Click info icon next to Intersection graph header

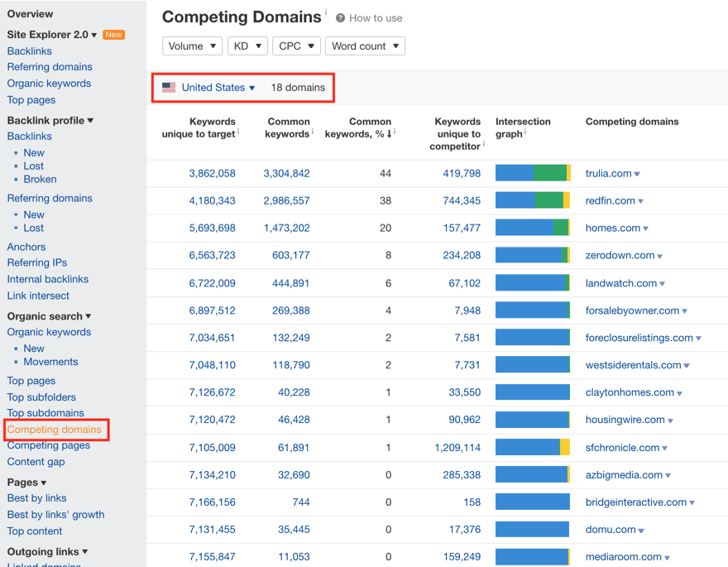click(525, 132)
